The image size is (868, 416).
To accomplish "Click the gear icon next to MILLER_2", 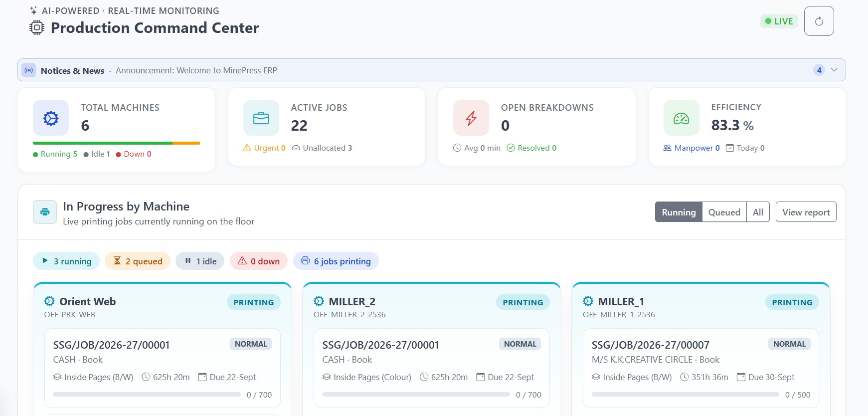I will click(x=319, y=301).
